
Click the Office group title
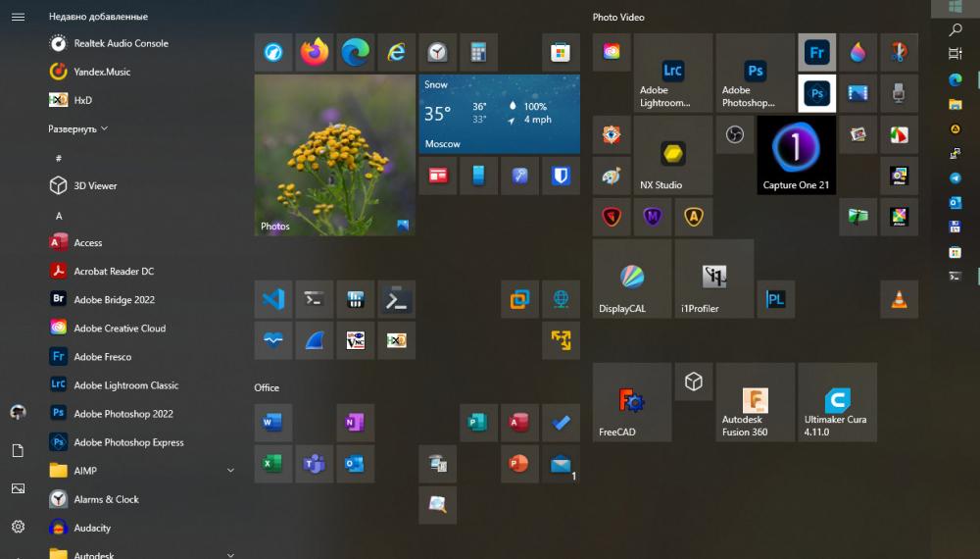tap(267, 387)
